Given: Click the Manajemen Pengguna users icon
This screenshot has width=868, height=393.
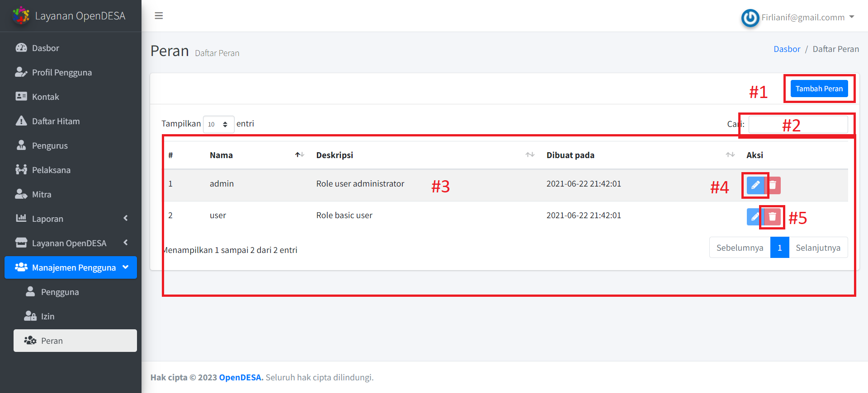Looking at the screenshot, I should tap(21, 267).
